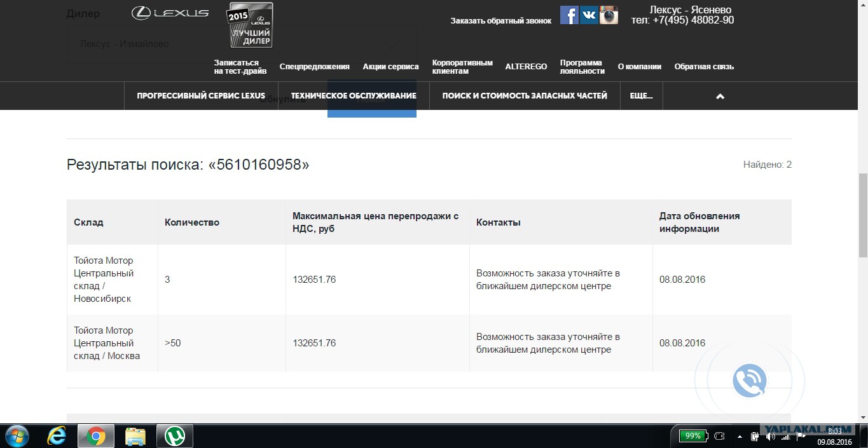Click the date 08.08.2016 in Новосибирск row
Image resolution: width=868 pixels, height=448 pixels.
click(682, 280)
